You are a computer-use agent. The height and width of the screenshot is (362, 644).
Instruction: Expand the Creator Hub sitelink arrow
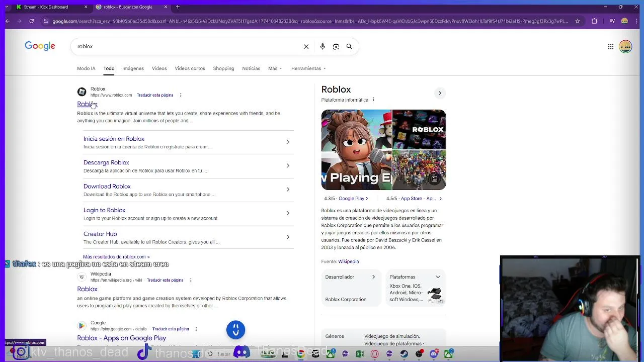coord(288,237)
